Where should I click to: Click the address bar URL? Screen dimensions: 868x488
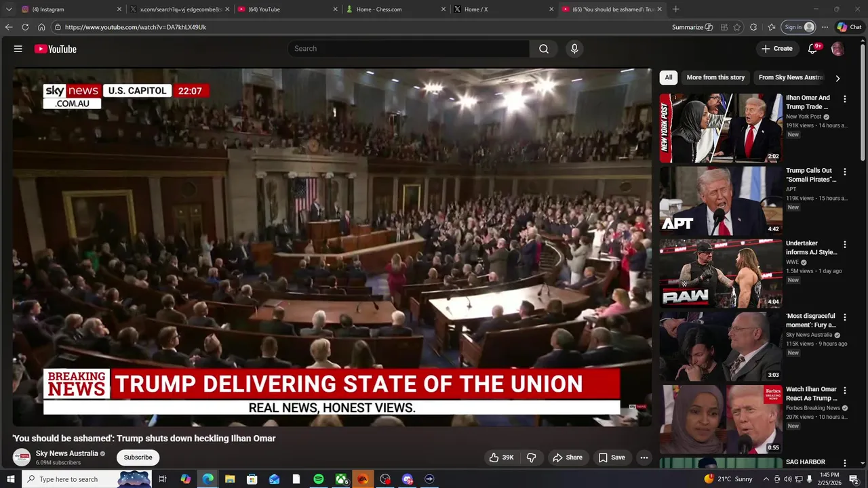pos(136,27)
